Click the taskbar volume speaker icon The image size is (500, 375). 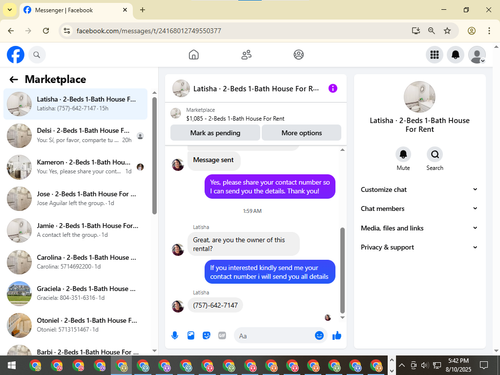pyautogui.click(x=425, y=365)
